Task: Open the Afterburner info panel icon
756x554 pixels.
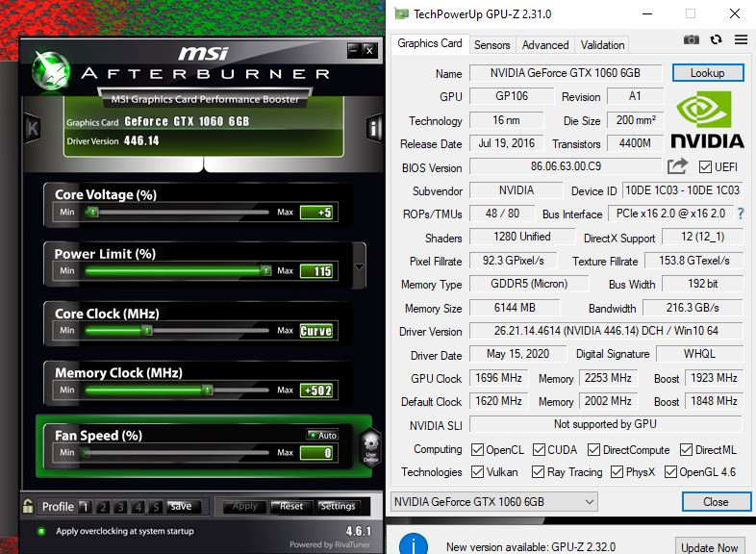Action: (374, 128)
